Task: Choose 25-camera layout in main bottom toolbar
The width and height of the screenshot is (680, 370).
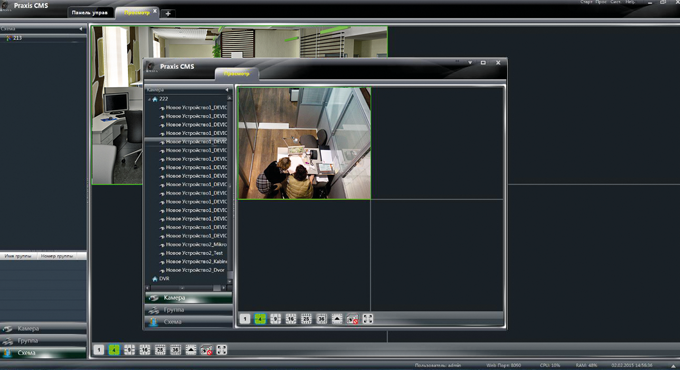Action: tap(160, 350)
